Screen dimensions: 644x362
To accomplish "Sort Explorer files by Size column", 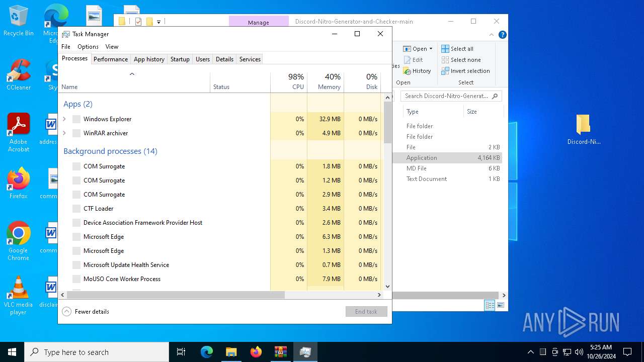I will [483, 112].
